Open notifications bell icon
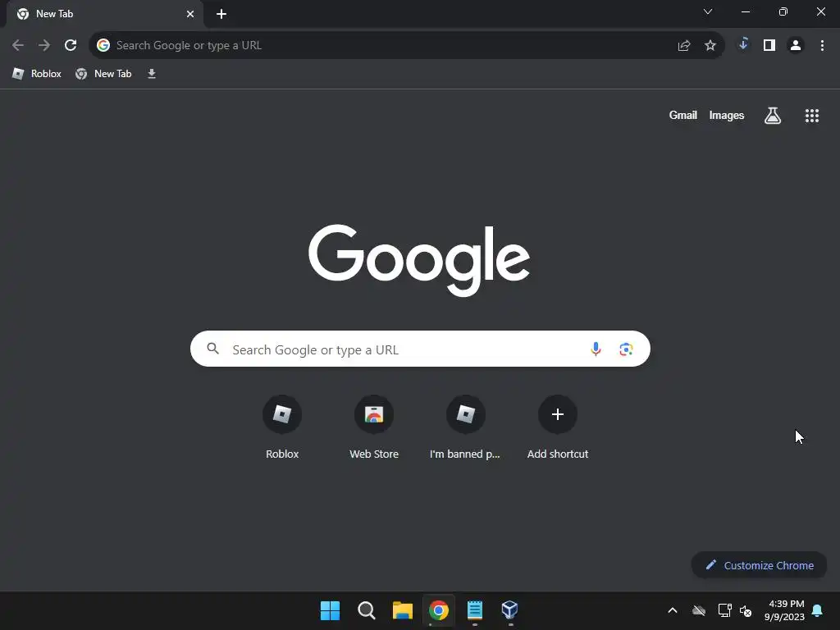The width and height of the screenshot is (840, 630). click(817, 610)
